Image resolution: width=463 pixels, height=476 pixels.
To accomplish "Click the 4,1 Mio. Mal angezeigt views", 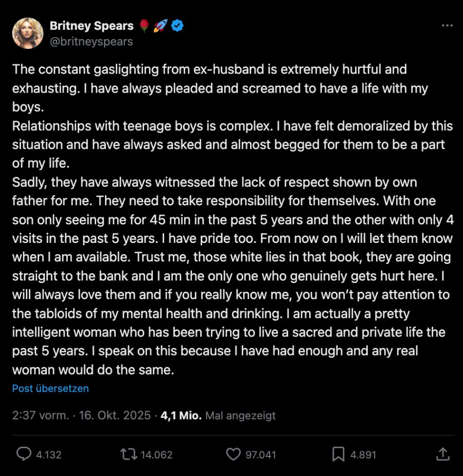I will tap(218, 415).
